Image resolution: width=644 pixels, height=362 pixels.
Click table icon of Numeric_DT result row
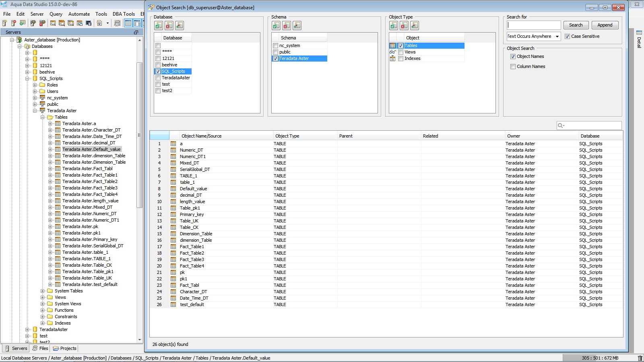click(x=173, y=150)
